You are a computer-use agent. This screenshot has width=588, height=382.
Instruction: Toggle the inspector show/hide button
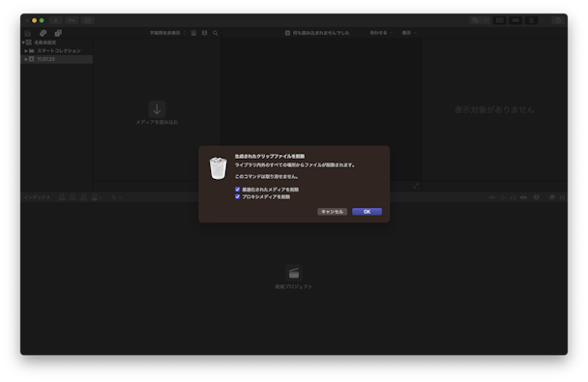tap(531, 20)
